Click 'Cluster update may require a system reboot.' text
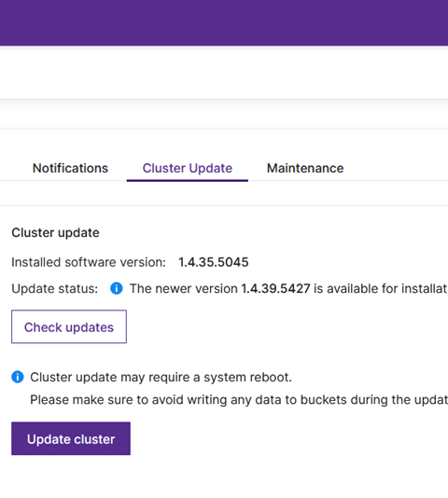This screenshot has height=498, width=448. click(161, 378)
